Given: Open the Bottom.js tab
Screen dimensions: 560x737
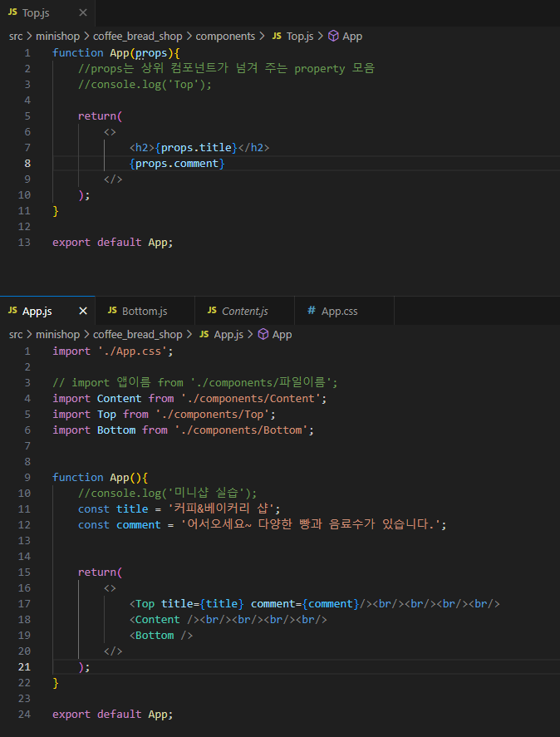Looking at the screenshot, I should pos(145,311).
